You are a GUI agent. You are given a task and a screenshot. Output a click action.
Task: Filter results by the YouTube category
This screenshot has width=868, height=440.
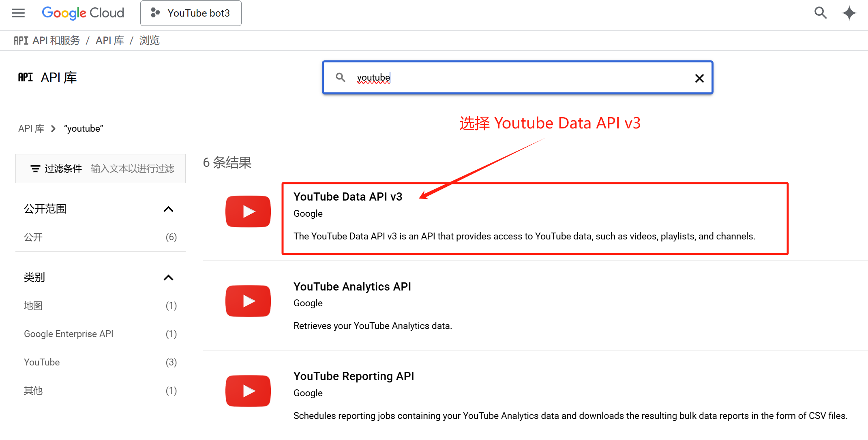click(42, 362)
